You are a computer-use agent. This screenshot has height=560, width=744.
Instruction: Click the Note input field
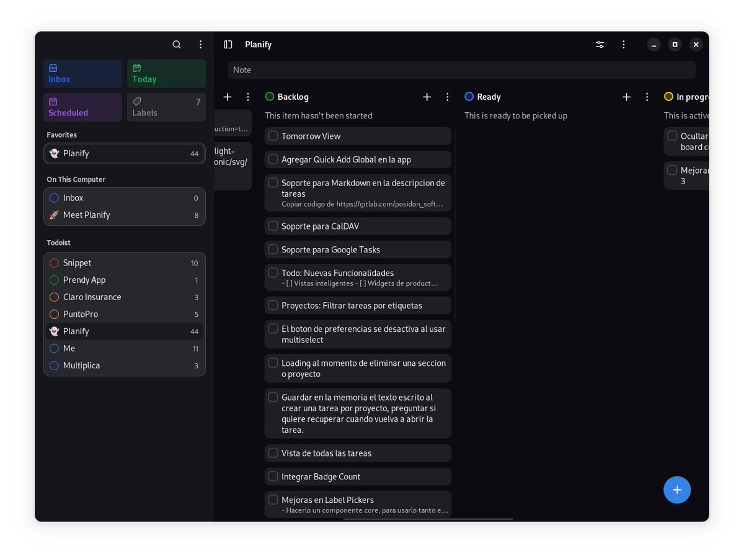click(461, 70)
